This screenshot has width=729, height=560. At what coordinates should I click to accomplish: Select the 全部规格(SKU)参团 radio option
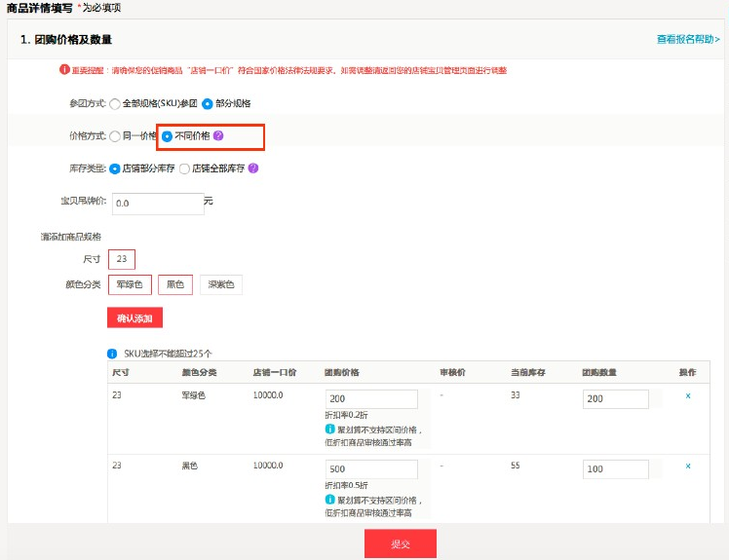pos(115,103)
